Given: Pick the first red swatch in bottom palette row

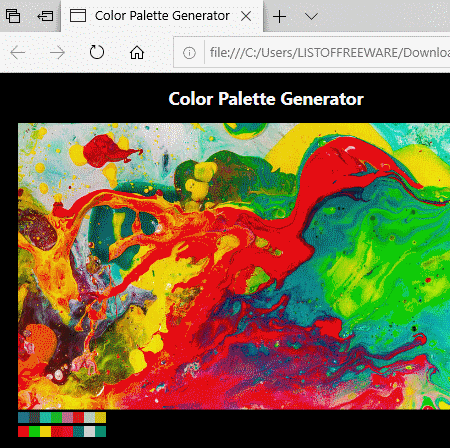Looking at the screenshot, I should click(x=23, y=431).
